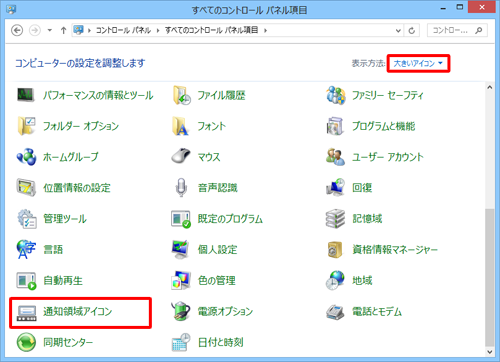Open the 個人設定 monitor icon
This screenshot has height=362, width=500.
click(x=181, y=249)
